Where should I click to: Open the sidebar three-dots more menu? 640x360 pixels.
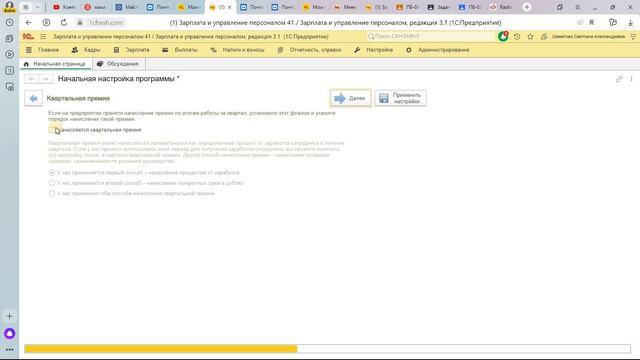click(9, 350)
